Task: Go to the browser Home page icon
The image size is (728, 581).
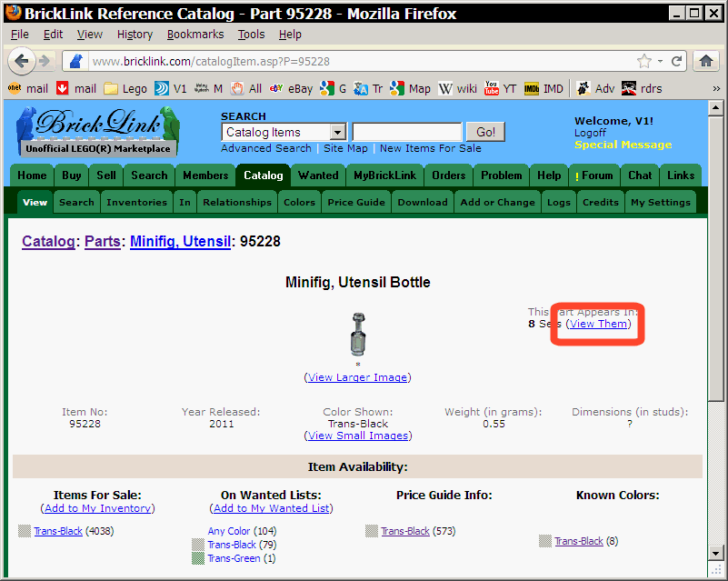Action: 705,61
